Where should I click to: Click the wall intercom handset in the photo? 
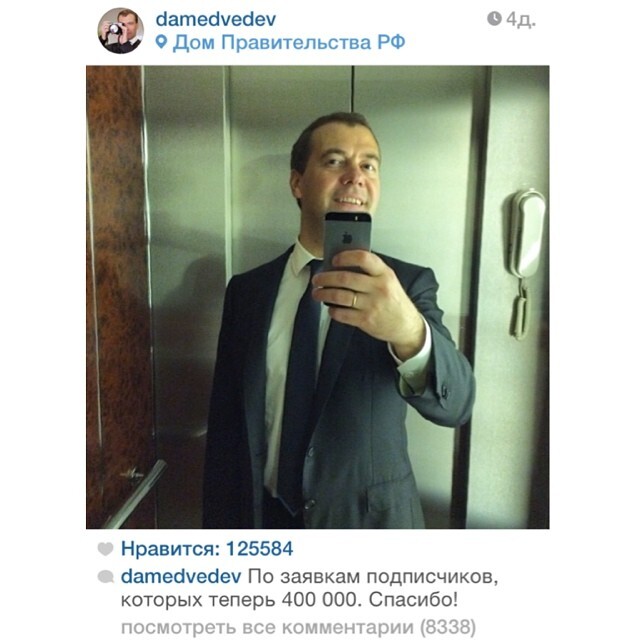(527, 261)
